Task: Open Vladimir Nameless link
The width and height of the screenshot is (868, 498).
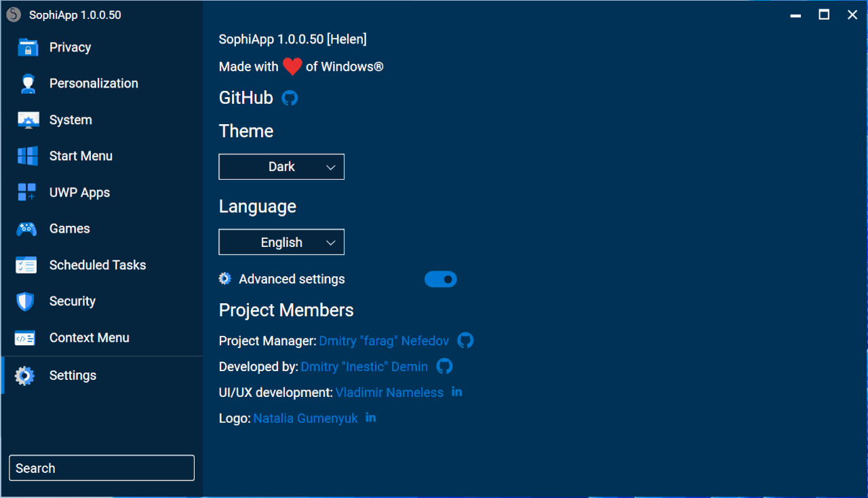Action: (389, 393)
